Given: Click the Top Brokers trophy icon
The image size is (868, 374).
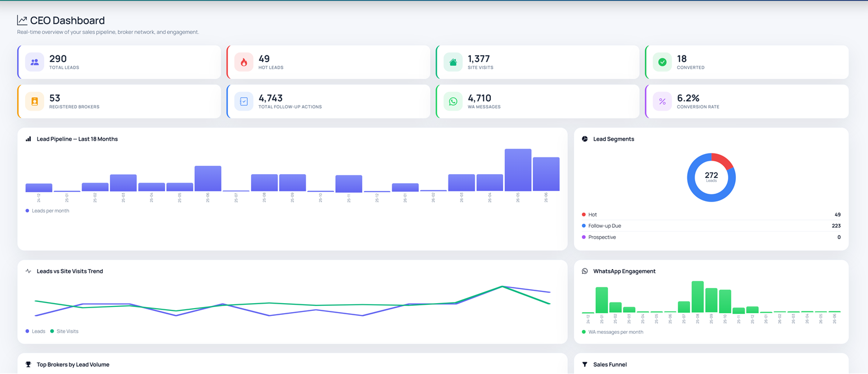Looking at the screenshot, I should (28, 365).
